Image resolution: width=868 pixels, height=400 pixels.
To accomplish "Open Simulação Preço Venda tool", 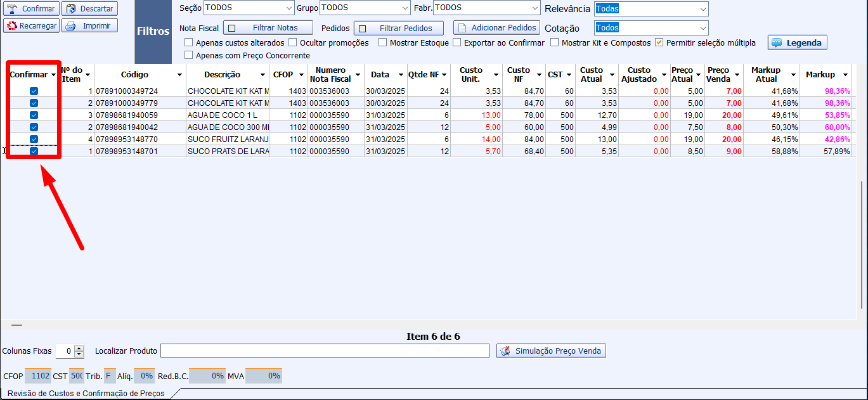I will [551, 351].
